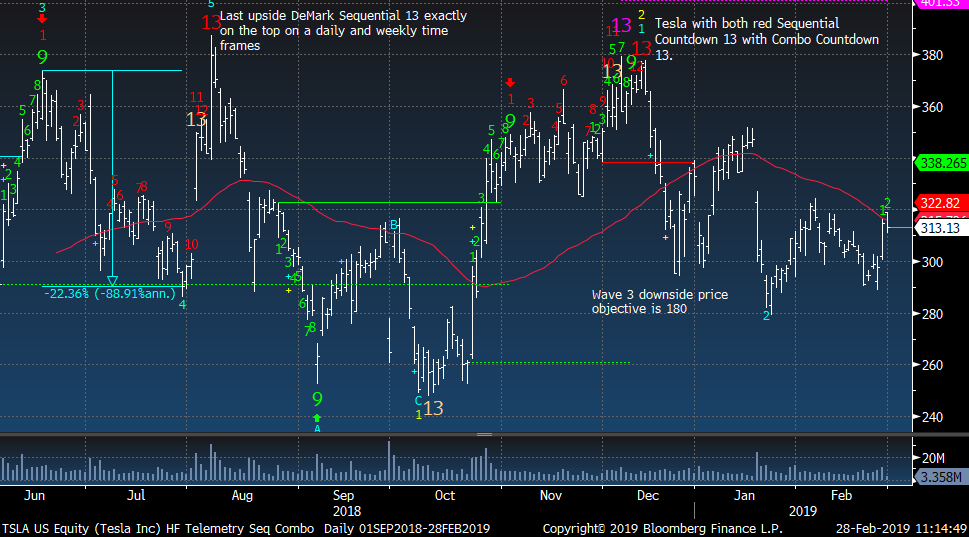The height and width of the screenshot is (537, 969).
Task: Select the orange 13 at the October low
Action: (433, 408)
